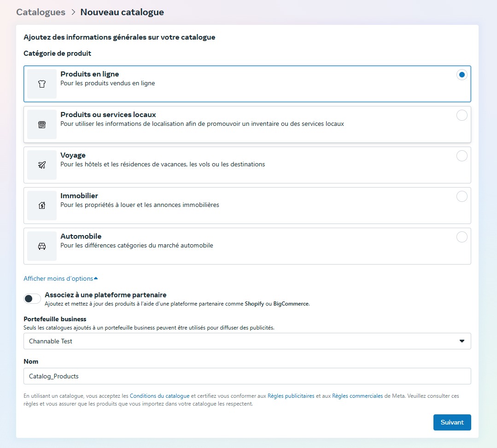
Task: Click 'Ajoutez des informations générales' heading
Action: point(119,37)
